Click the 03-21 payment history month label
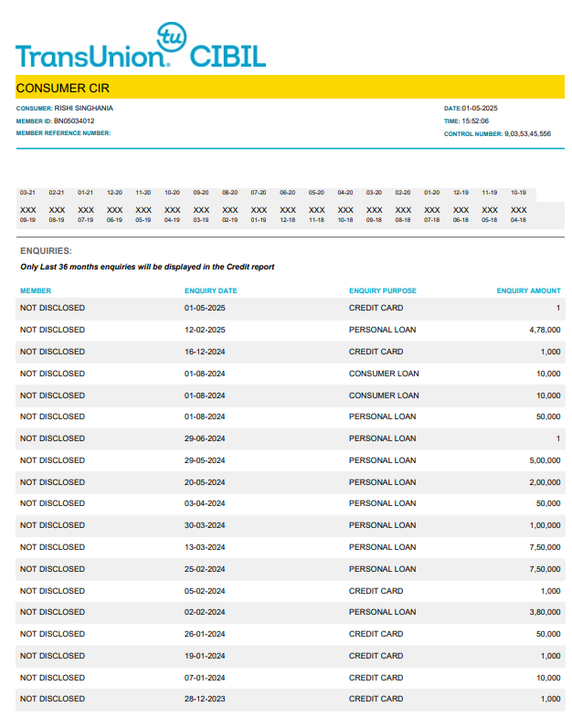The image size is (572, 728). tap(27, 193)
